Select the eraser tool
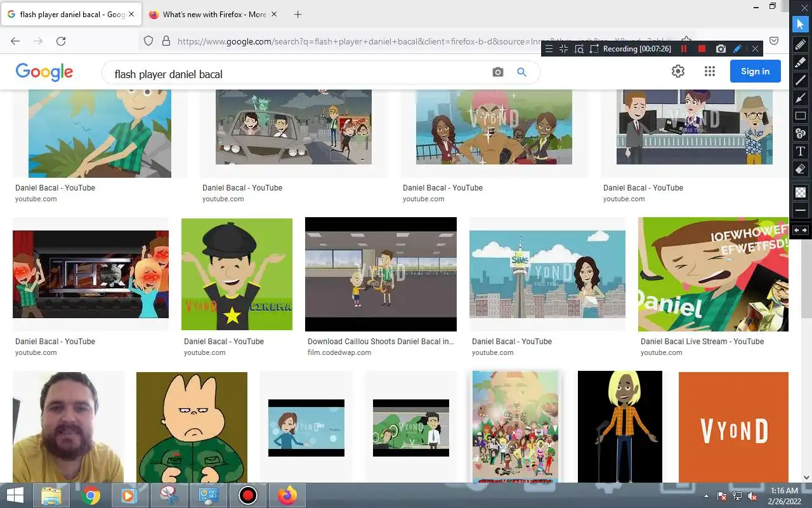This screenshot has width=812, height=508. click(x=801, y=169)
